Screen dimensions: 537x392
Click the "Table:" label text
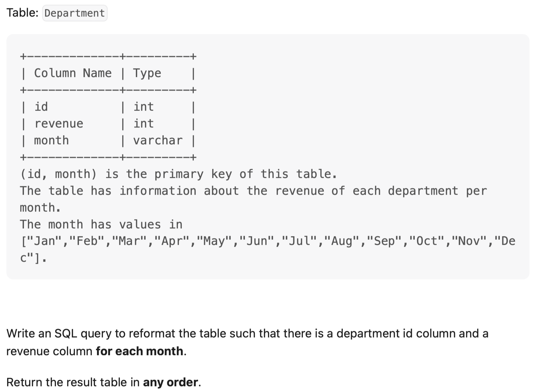22,13
